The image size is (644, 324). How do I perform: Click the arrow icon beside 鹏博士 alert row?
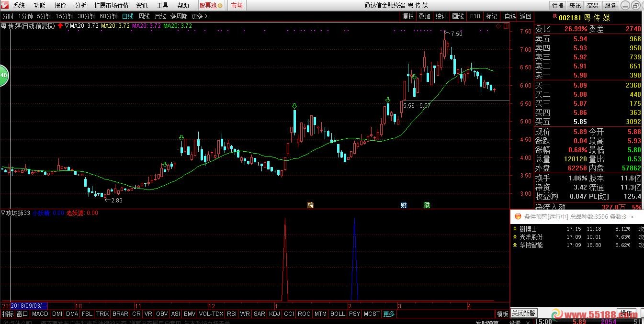pos(515,229)
